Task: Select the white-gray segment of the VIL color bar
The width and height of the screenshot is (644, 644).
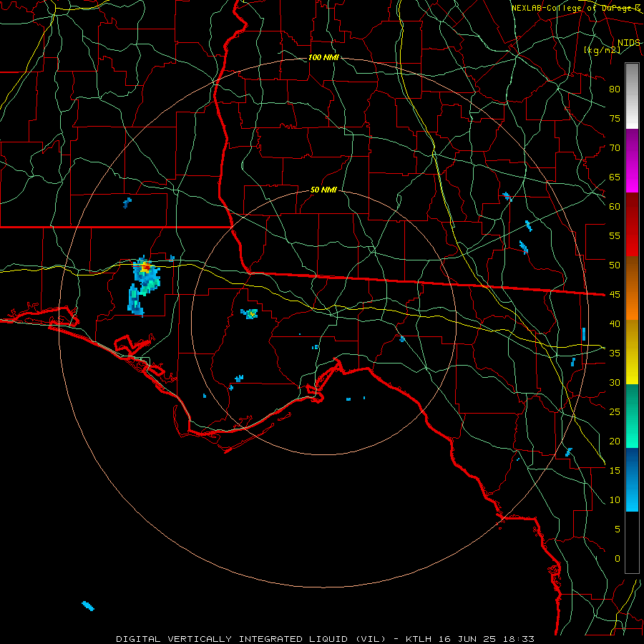Action: pyautogui.click(x=632, y=96)
